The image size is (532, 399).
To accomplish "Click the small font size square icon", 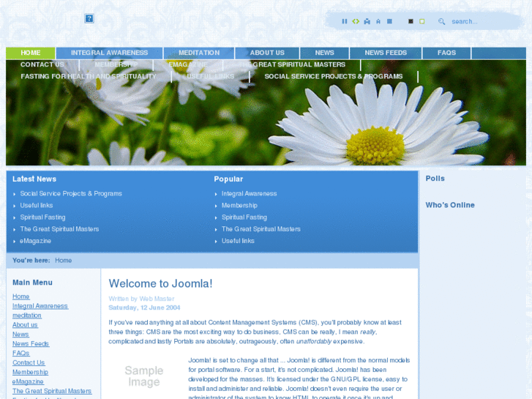I will [389, 21].
